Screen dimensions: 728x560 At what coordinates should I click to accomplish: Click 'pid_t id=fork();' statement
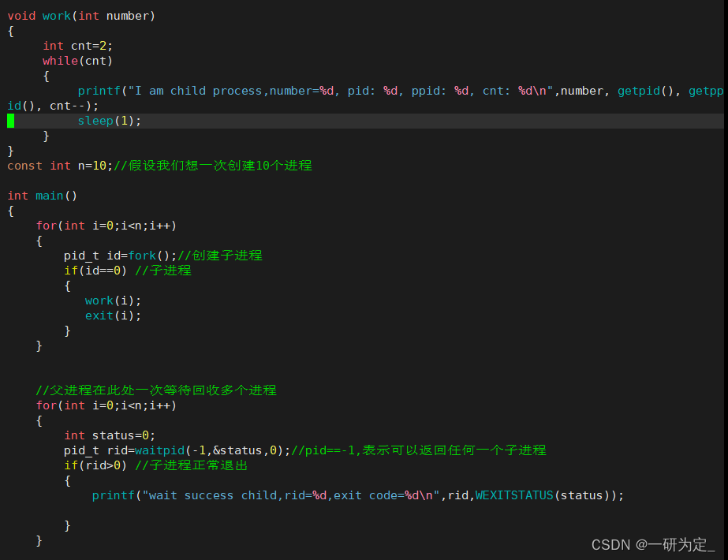coord(121,256)
